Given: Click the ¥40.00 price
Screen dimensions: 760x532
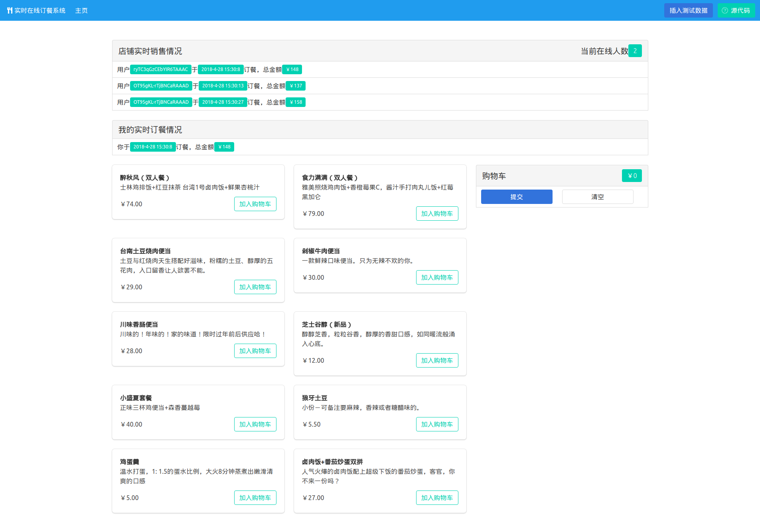Looking at the screenshot, I should (x=131, y=424).
